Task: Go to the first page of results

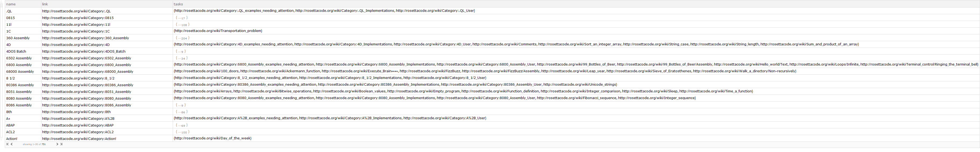Action: pos(7,144)
